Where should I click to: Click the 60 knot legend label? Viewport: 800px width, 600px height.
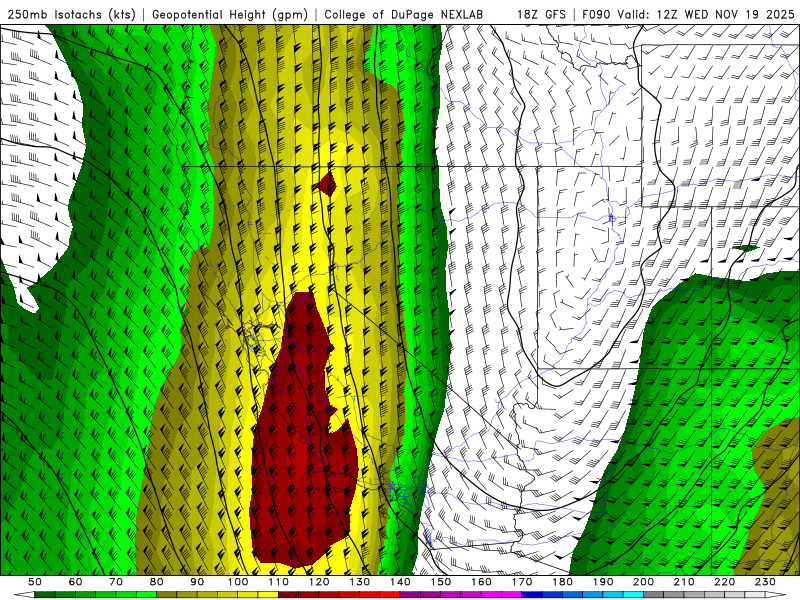point(75,582)
